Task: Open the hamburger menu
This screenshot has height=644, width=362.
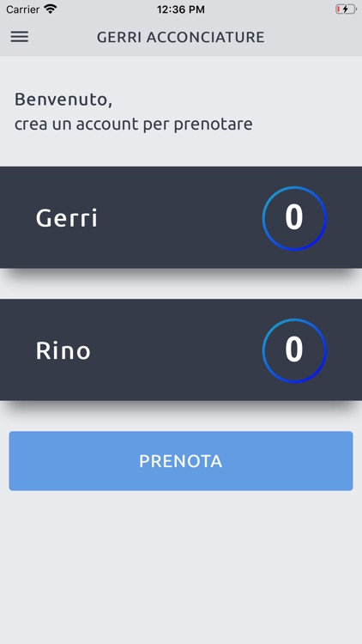Action: (x=19, y=37)
